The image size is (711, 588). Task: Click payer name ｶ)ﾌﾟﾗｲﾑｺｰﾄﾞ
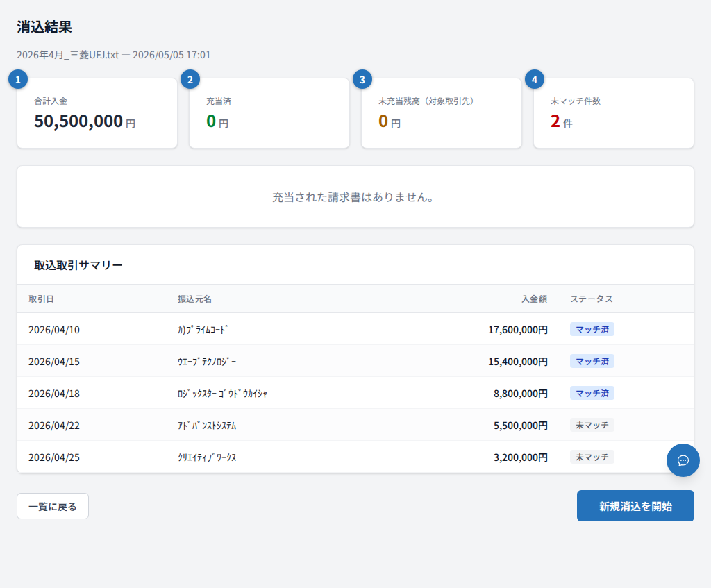coord(203,330)
